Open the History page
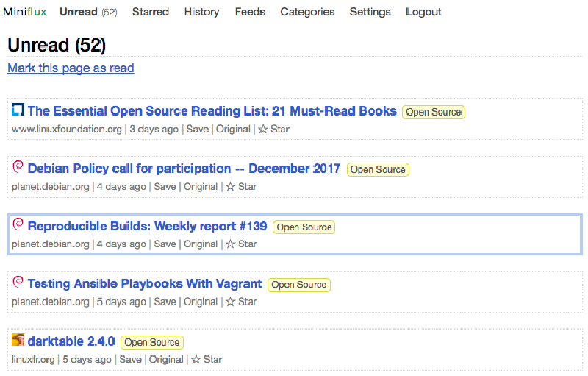 [201, 12]
